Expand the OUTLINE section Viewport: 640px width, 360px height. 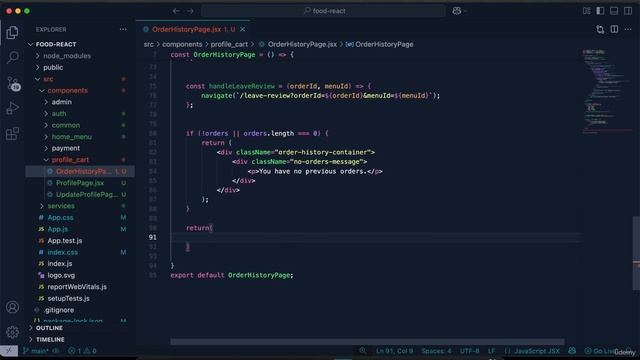pos(80,328)
